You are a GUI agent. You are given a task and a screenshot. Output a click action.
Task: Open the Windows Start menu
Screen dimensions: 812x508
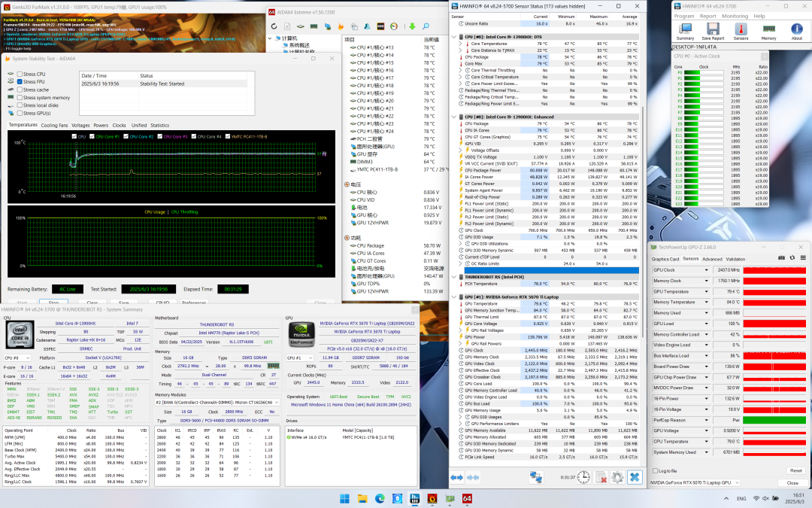point(344,499)
